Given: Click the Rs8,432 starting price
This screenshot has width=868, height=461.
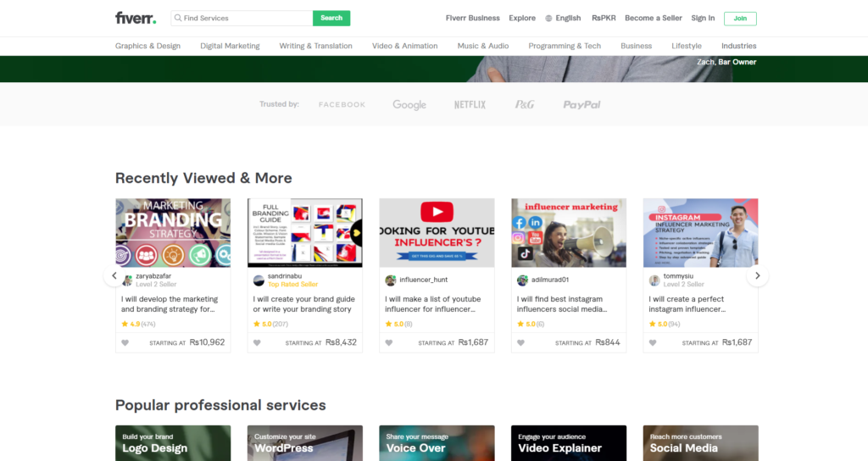Looking at the screenshot, I should click(341, 342).
